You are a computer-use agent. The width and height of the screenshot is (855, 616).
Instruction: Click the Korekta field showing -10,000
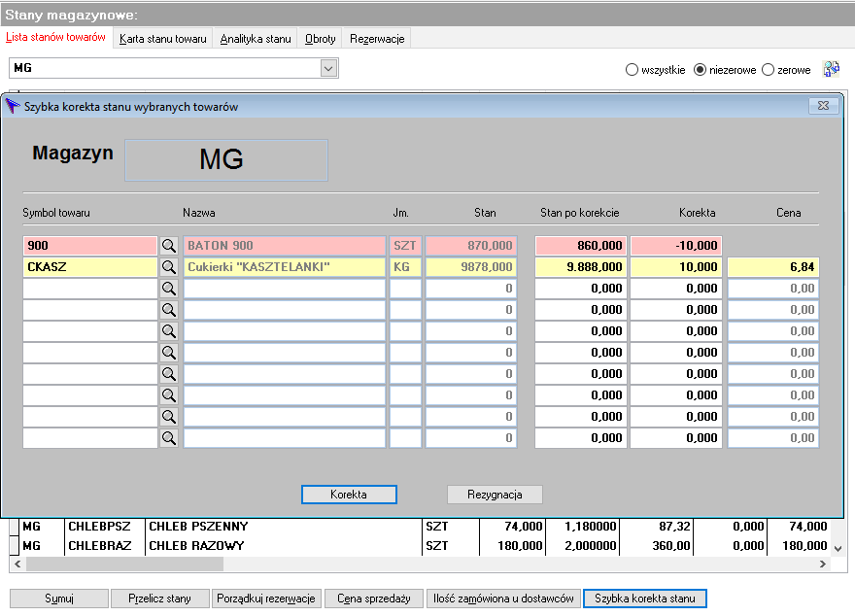(676, 246)
